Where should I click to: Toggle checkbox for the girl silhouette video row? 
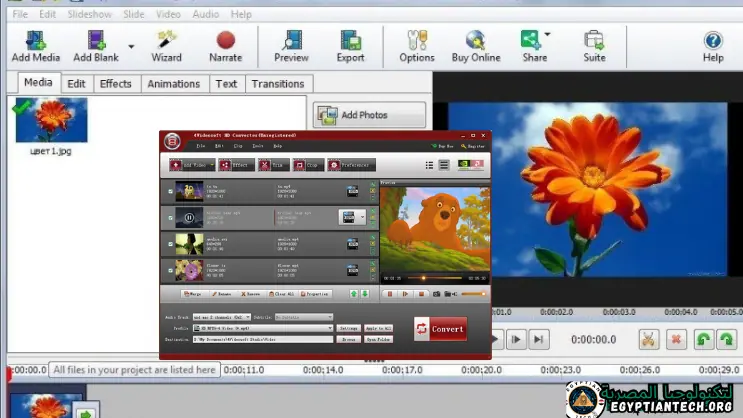(171, 244)
